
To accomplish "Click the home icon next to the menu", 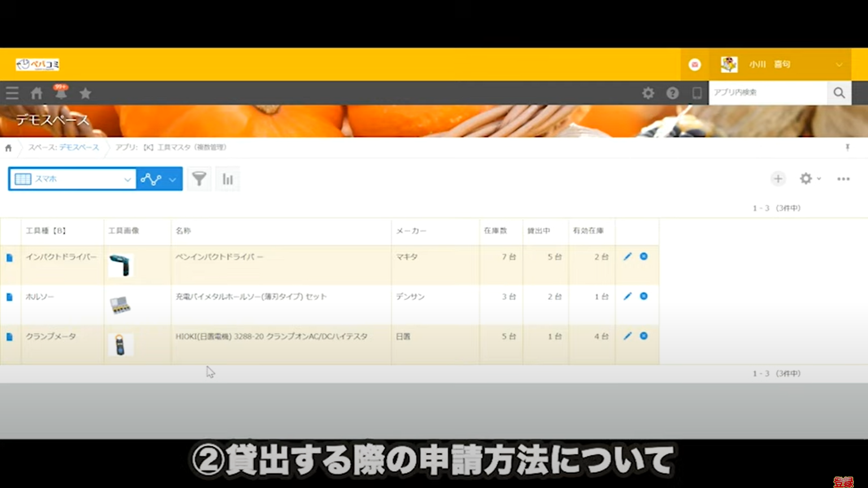I will [36, 93].
